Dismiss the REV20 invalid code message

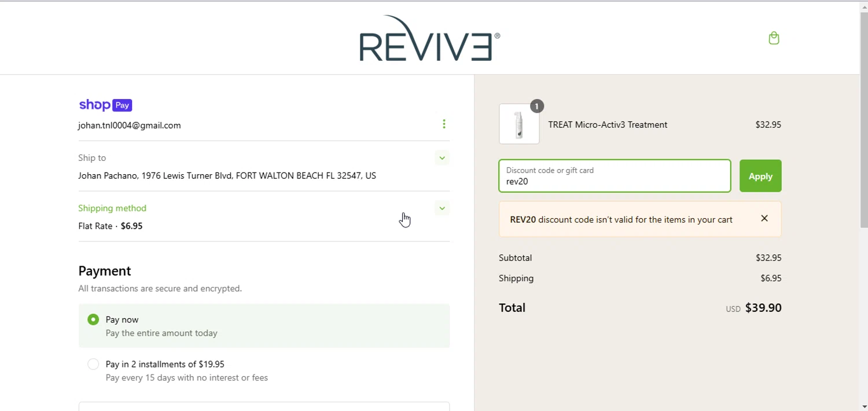point(764,218)
